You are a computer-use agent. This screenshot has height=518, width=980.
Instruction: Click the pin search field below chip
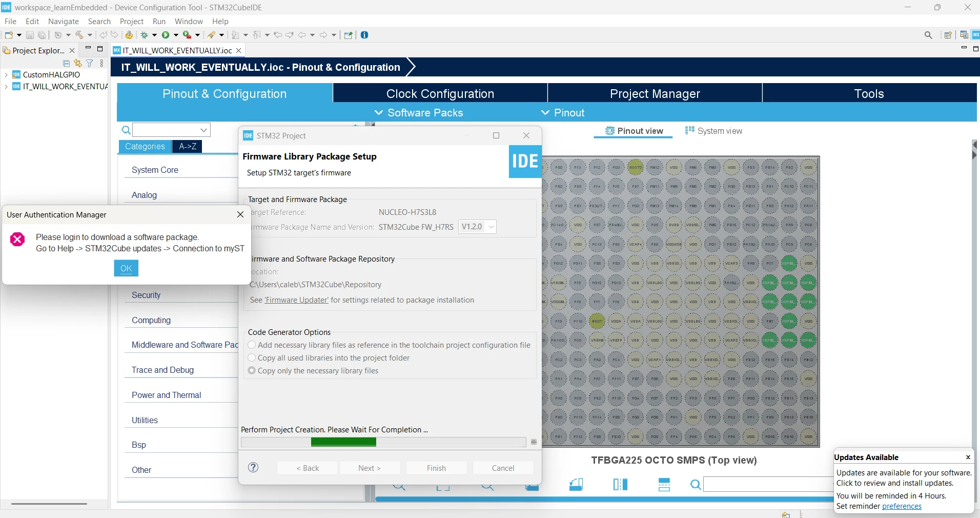[x=768, y=484]
